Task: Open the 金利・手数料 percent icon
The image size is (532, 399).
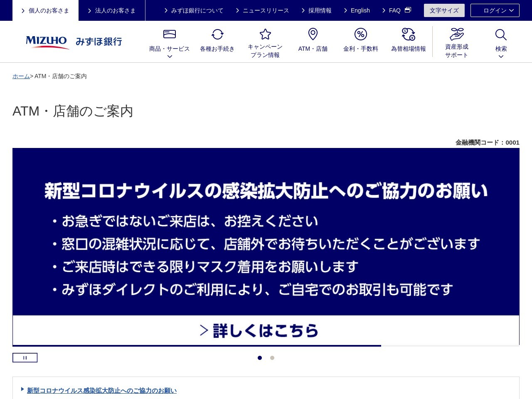Action: (361, 34)
